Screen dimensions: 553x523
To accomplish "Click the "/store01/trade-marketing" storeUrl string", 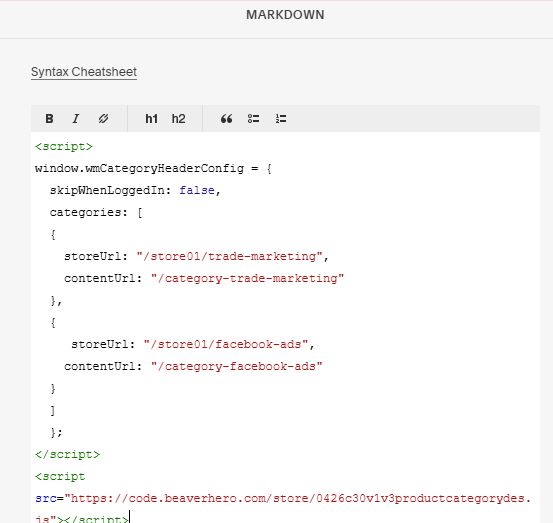I will pyautogui.click(x=229, y=256).
